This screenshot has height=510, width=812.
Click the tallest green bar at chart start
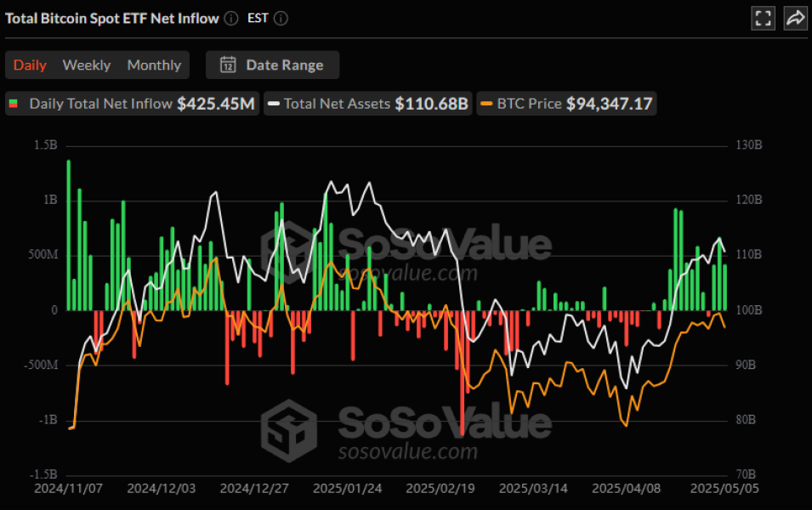pos(69,234)
